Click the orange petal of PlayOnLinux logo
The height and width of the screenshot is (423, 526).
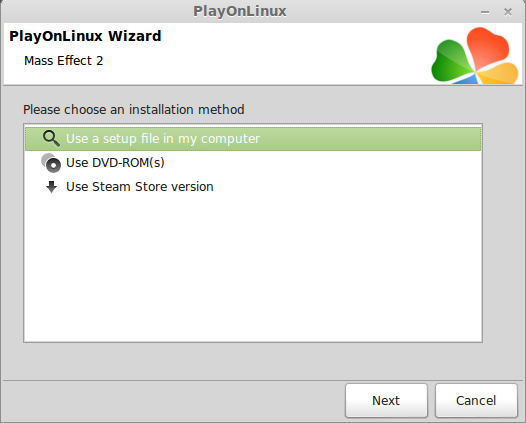coord(499,73)
